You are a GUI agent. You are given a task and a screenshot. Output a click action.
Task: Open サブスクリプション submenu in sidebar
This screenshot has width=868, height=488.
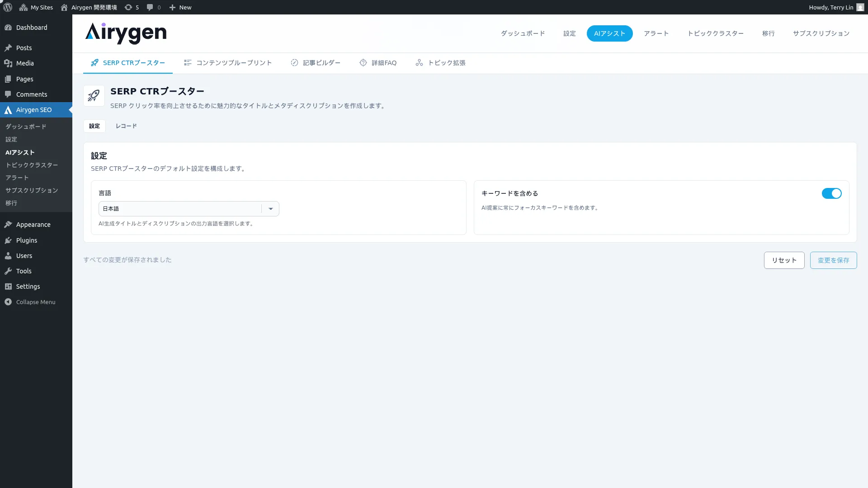(32, 190)
